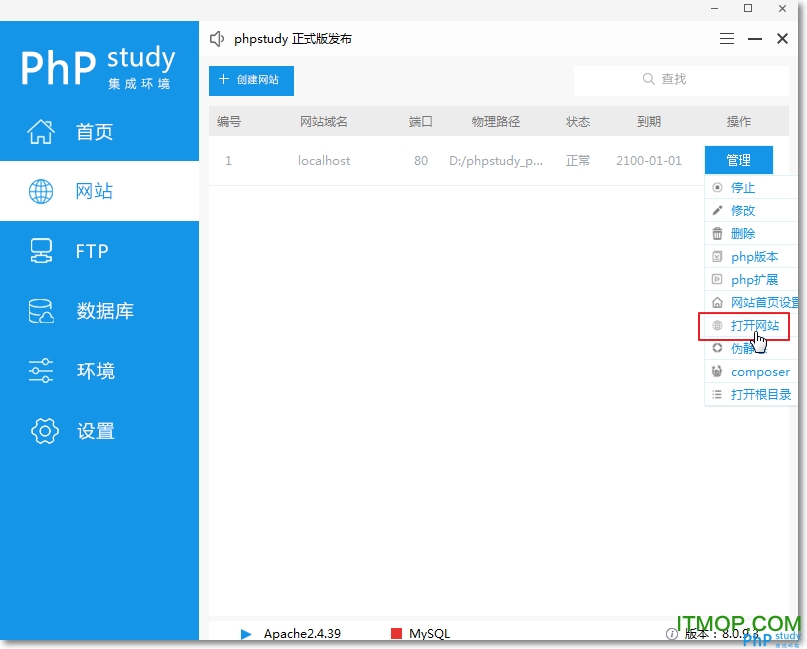Click the list icon beside 打开根目录
Viewport: 807px width, 649px height.
tap(717, 395)
